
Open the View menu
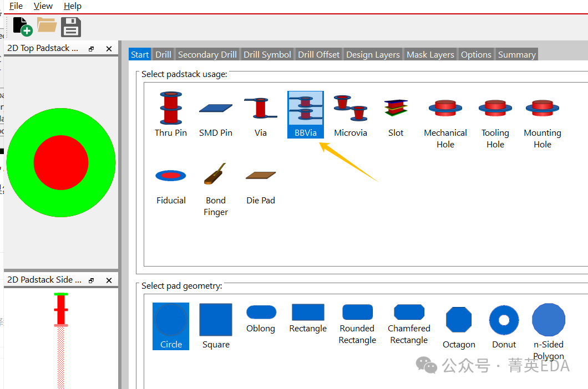(x=43, y=6)
